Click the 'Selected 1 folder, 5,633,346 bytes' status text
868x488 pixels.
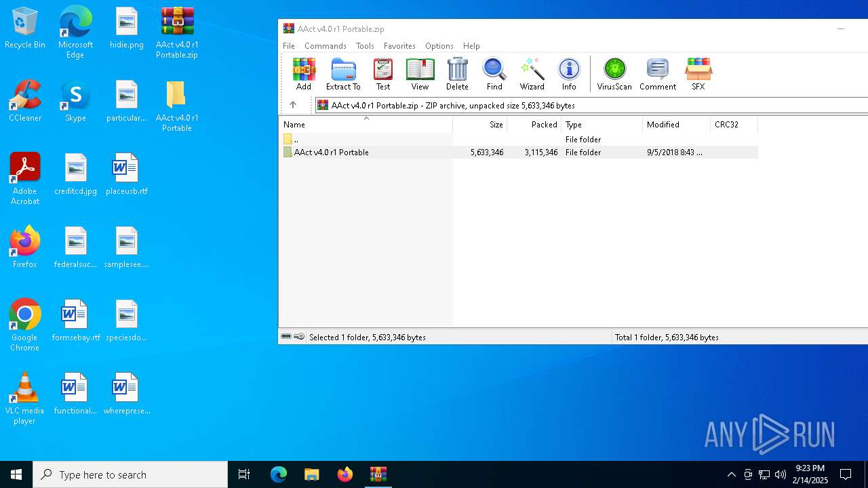pyautogui.click(x=368, y=337)
